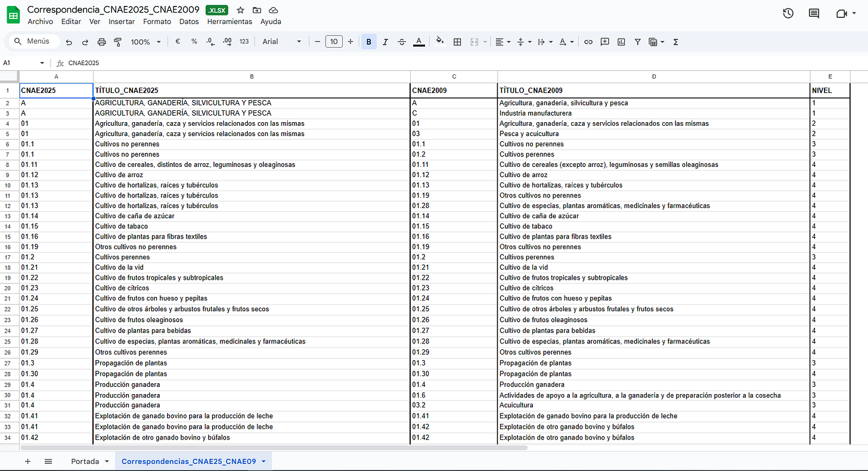Open the Formato menu
This screenshot has width=868, height=471.
point(157,21)
